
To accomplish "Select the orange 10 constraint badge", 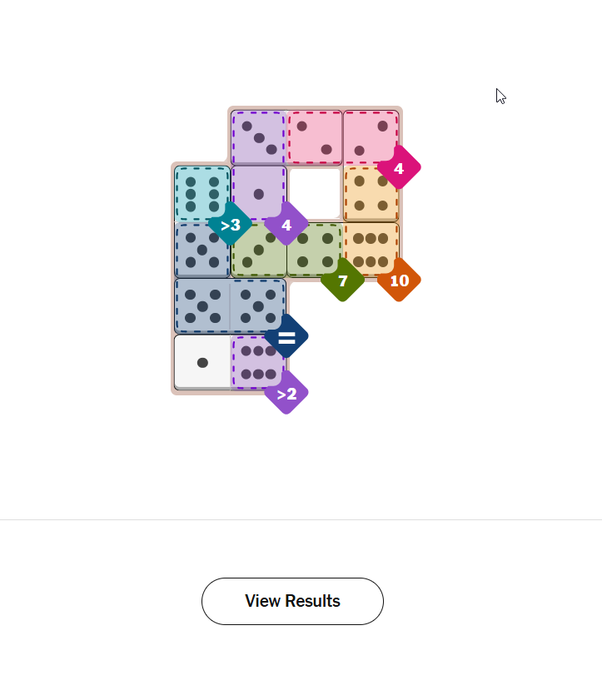I will (399, 280).
